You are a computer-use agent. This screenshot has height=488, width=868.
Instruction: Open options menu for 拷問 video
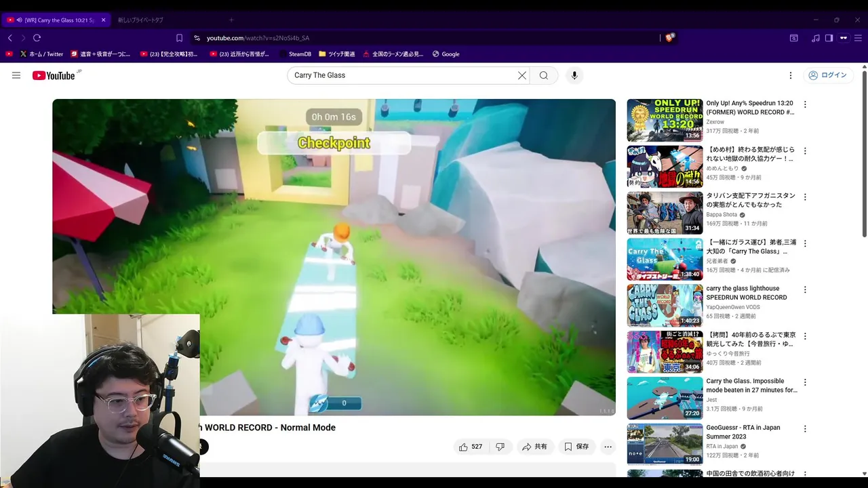coord(805,336)
